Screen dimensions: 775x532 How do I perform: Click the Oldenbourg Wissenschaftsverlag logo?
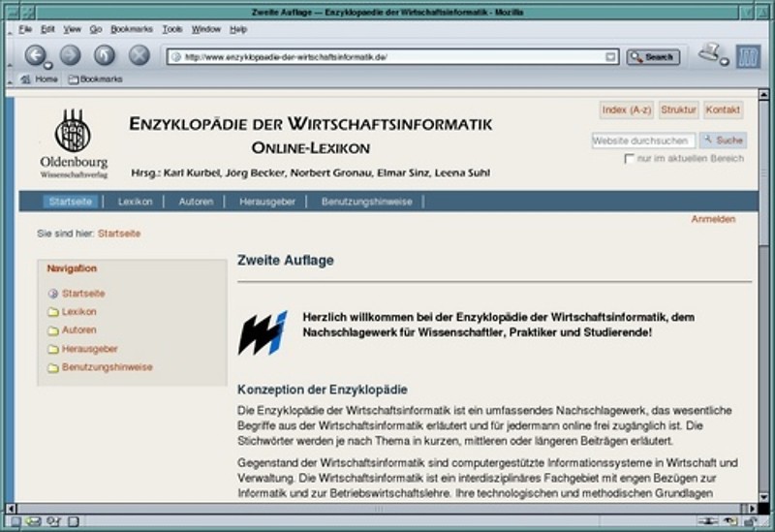(x=74, y=143)
